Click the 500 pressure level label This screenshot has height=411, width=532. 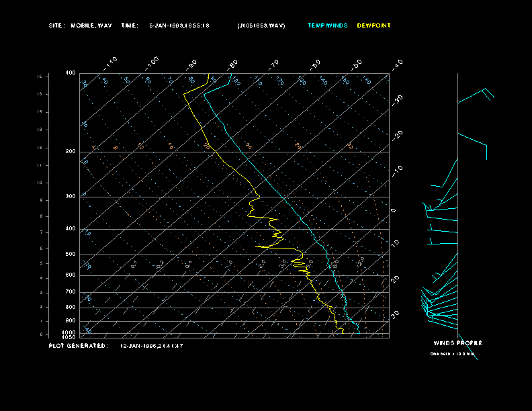71,255
